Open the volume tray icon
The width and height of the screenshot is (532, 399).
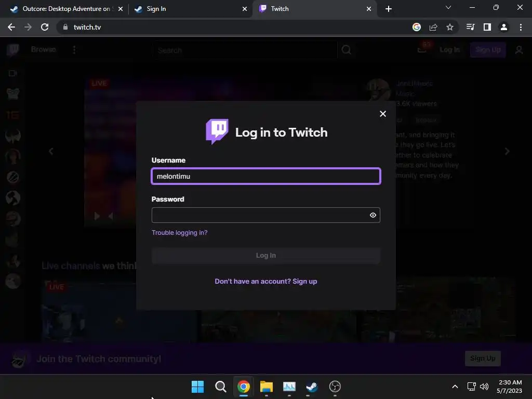(484, 387)
